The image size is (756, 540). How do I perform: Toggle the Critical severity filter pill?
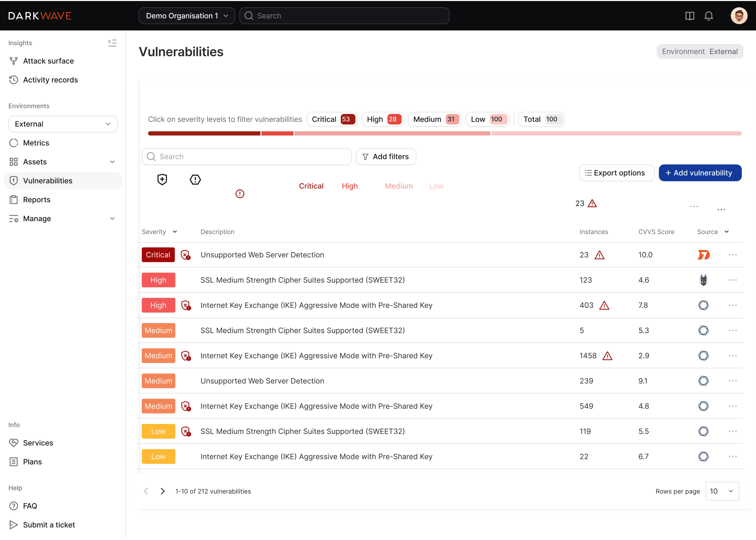click(332, 119)
